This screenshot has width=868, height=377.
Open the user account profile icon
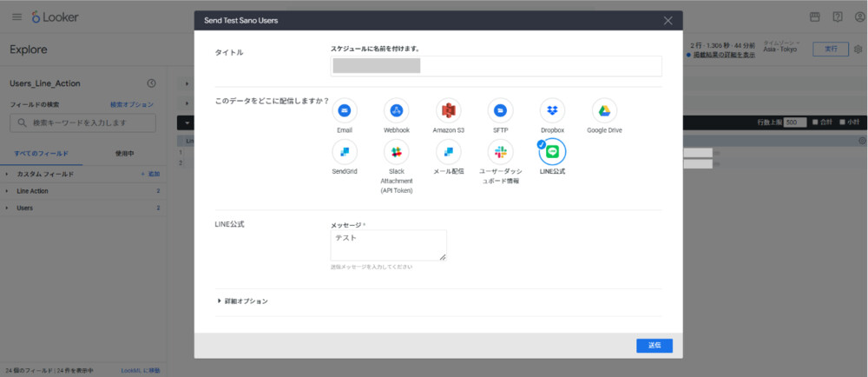pos(859,17)
